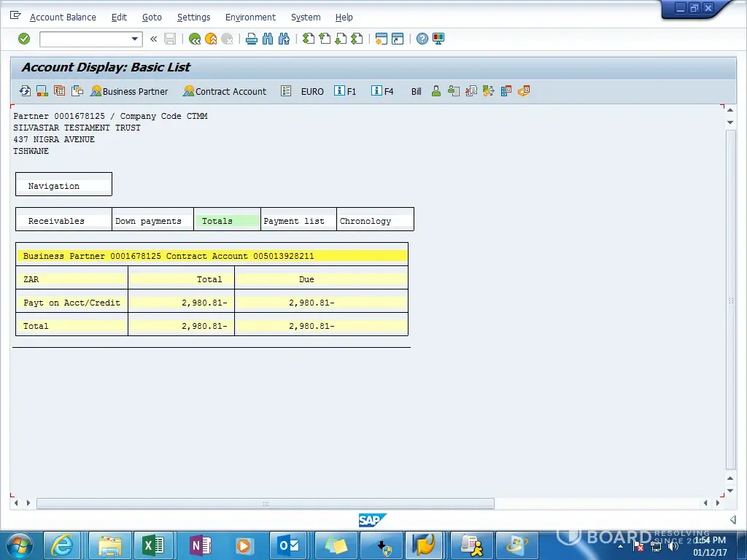Click the Find binoculars icon
Image resolution: width=747 pixels, height=560 pixels.
click(x=268, y=39)
